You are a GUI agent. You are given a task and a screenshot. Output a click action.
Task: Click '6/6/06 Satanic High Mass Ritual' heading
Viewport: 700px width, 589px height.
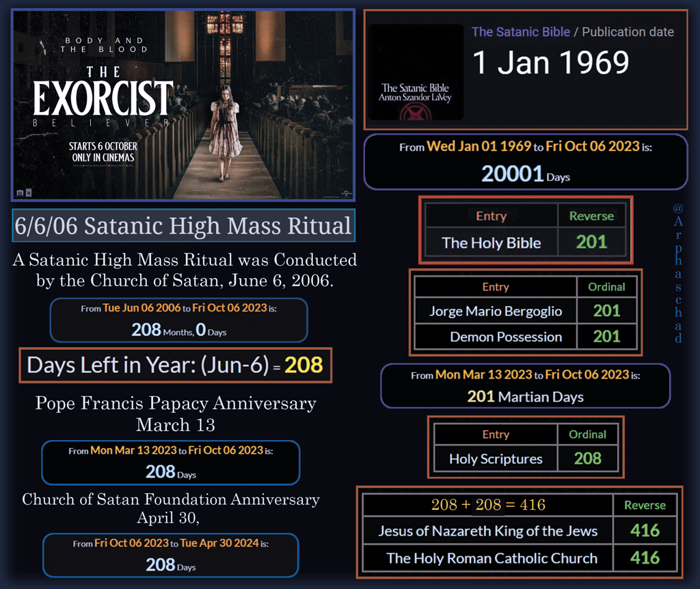point(183,225)
